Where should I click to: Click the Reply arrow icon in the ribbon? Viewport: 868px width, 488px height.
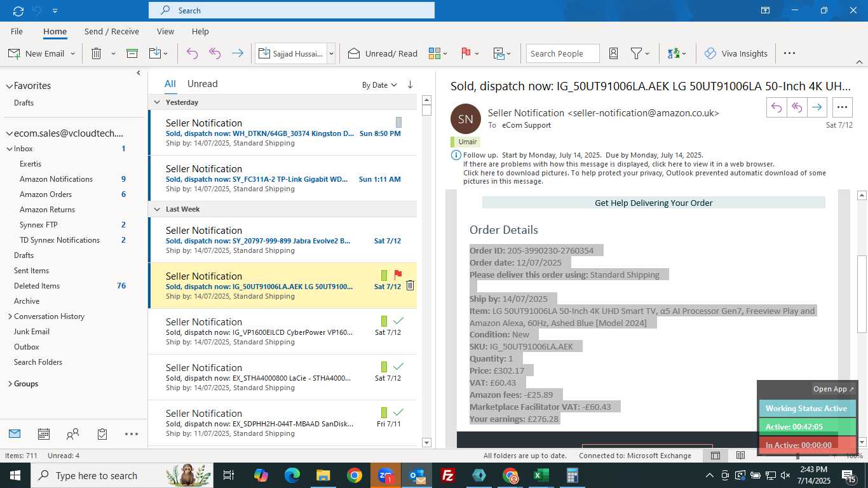(x=193, y=53)
